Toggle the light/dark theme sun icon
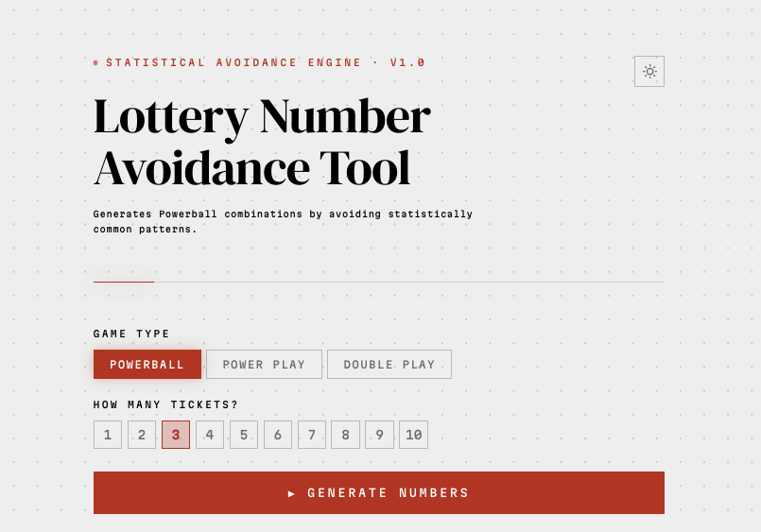761x532 pixels. (649, 71)
